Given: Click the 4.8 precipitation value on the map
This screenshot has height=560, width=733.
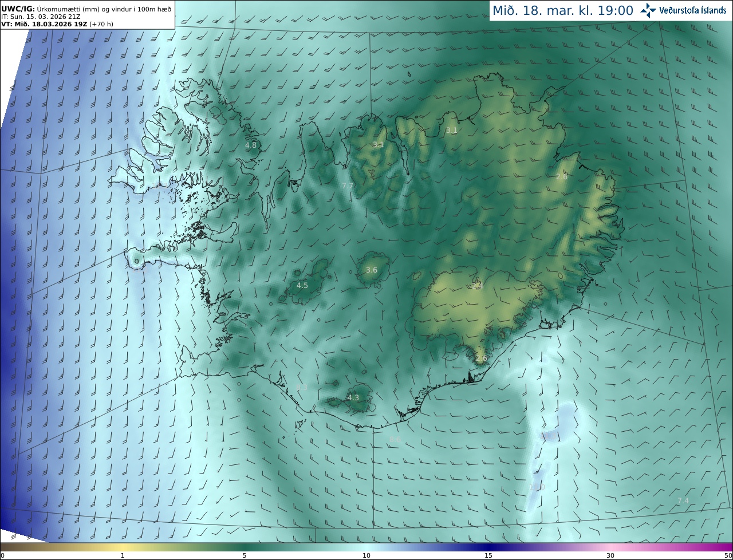Looking at the screenshot, I should pyautogui.click(x=251, y=145).
